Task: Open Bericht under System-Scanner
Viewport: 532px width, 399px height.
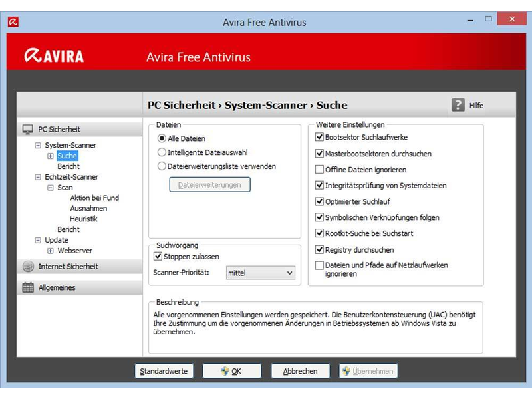Action: 68,166
